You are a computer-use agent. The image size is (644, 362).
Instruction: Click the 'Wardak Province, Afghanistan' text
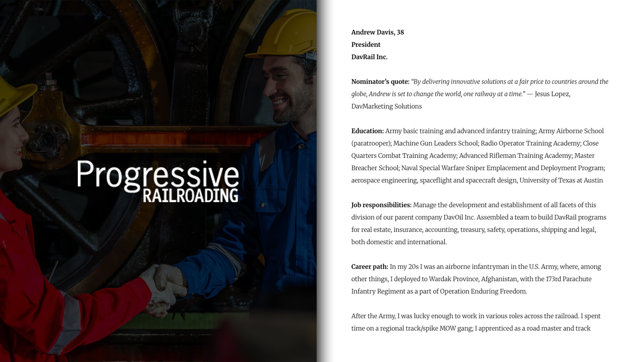473,279
